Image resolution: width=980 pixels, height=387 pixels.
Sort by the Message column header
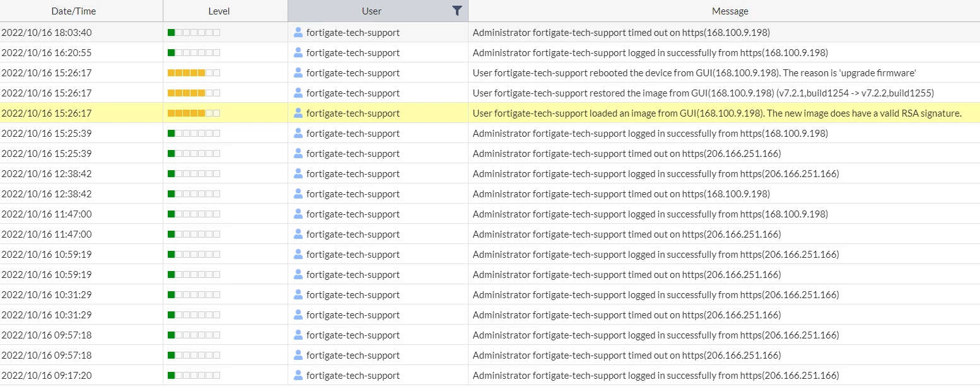tap(730, 11)
